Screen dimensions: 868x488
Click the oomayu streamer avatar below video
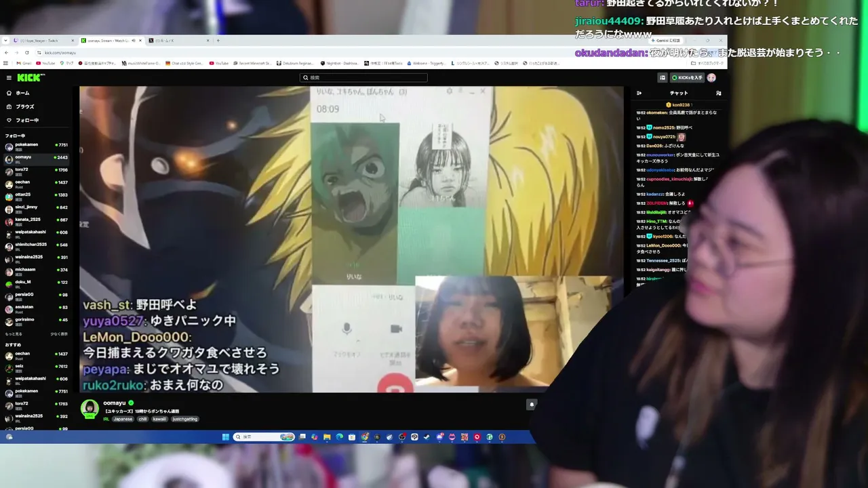coord(90,409)
